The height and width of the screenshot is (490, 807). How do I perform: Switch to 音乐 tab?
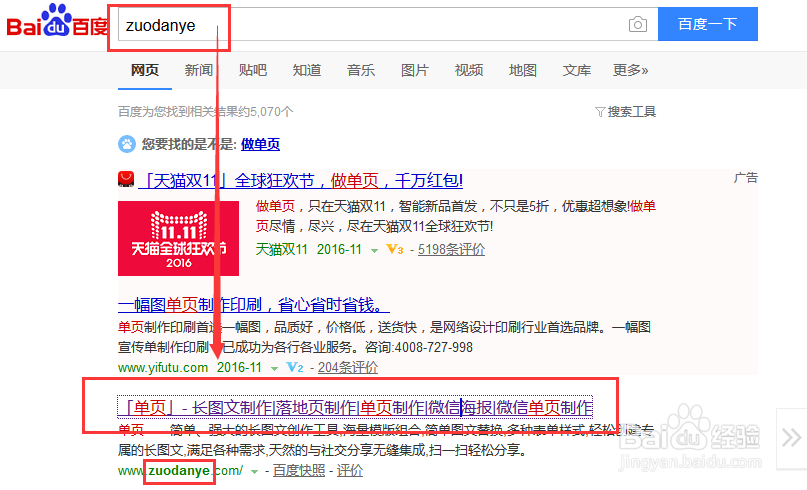tap(361, 70)
